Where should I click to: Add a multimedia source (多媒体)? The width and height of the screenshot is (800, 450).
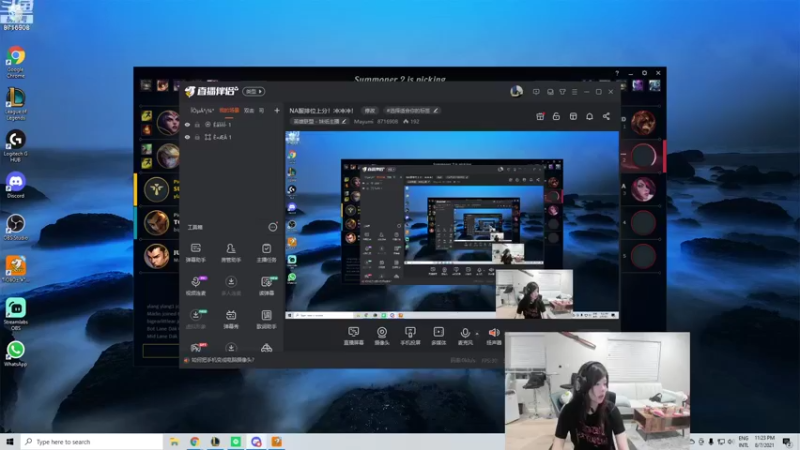439,336
